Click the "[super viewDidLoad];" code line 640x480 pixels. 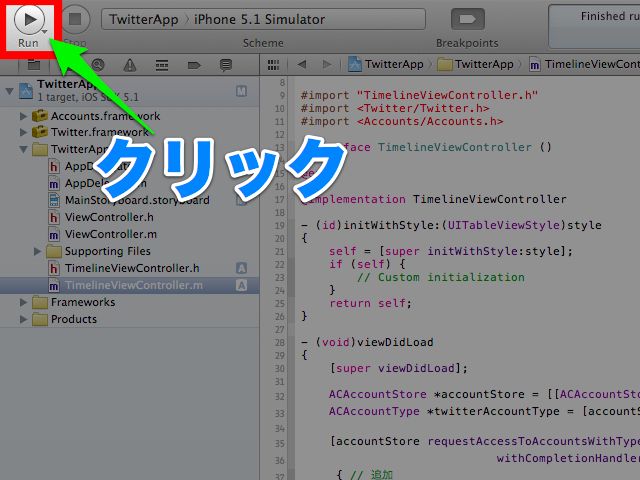[x=398, y=368]
